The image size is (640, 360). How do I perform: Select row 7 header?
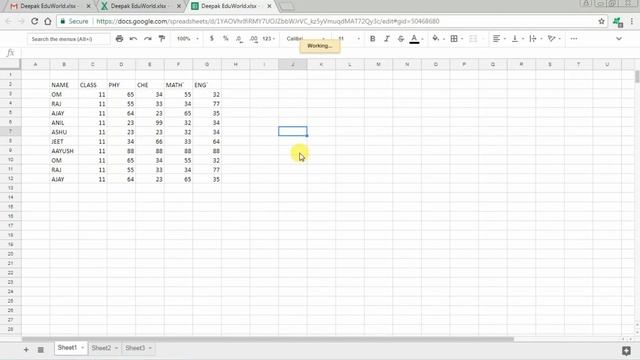click(10, 131)
